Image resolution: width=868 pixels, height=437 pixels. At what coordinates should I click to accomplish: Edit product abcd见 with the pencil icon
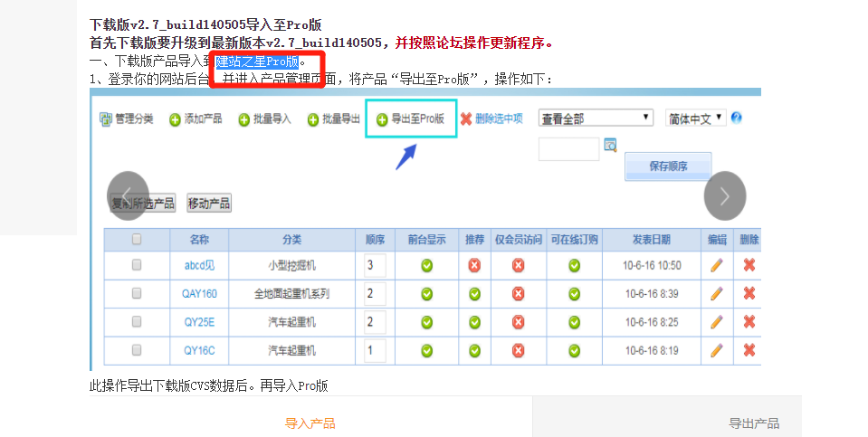point(716,265)
